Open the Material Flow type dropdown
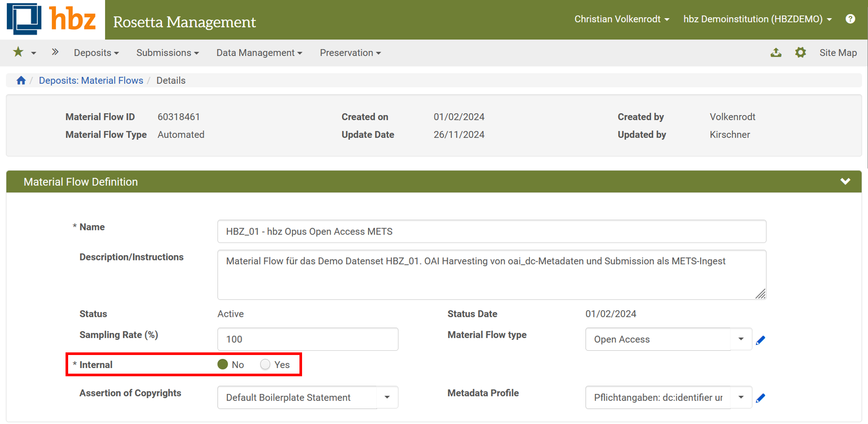Screen dimensions: 868x424 pos(740,339)
